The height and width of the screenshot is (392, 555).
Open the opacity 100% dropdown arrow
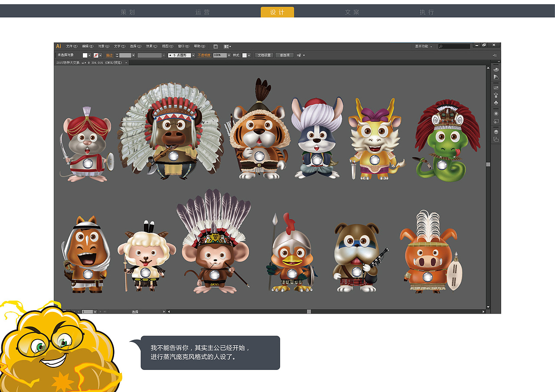[229, 55]
